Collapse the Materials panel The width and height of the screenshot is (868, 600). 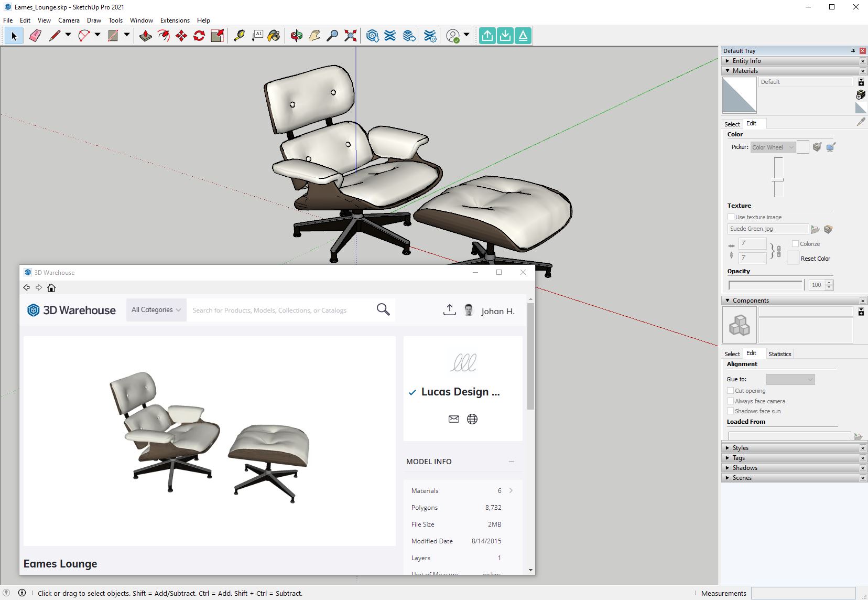(x=728, y=71)
